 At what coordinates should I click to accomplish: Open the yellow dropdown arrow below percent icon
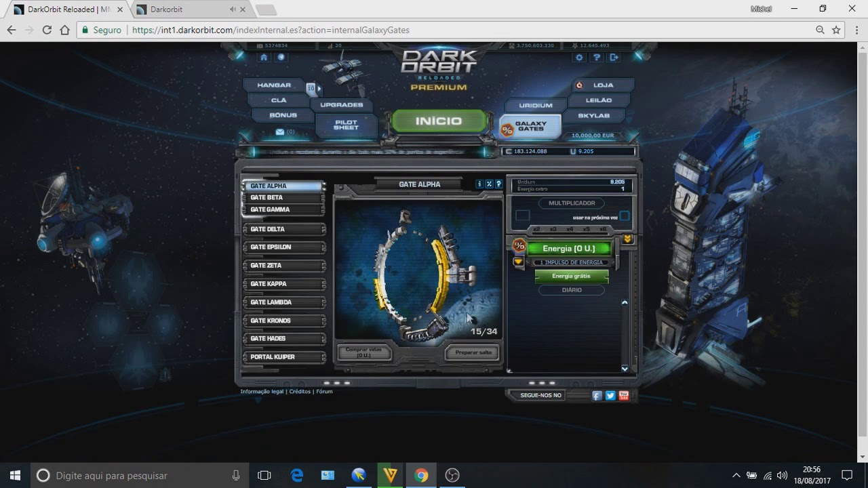click(x=519, y=262)
